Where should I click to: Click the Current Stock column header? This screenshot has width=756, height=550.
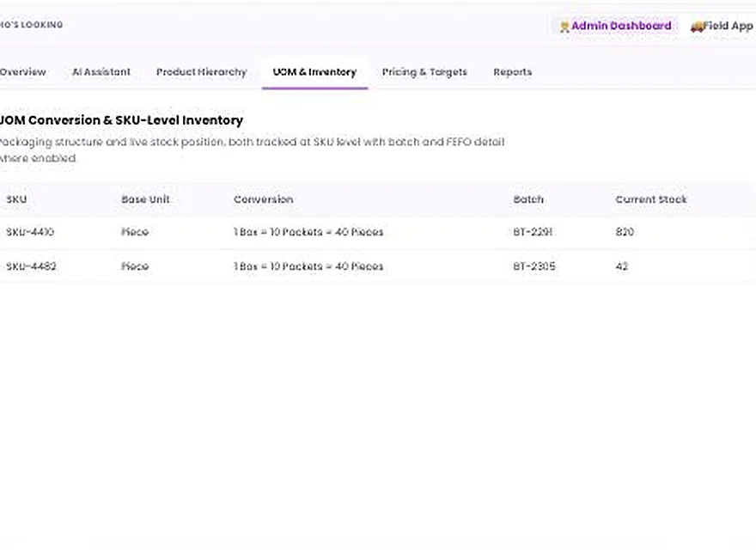coord(651,199)
